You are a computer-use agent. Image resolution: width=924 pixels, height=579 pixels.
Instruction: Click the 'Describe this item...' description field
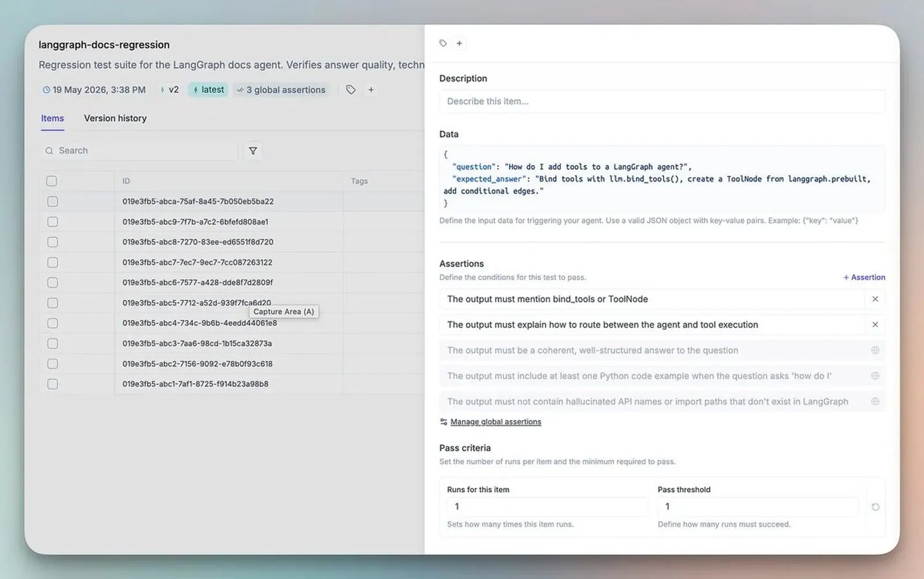pyautogui.click(x=662, y=102)
